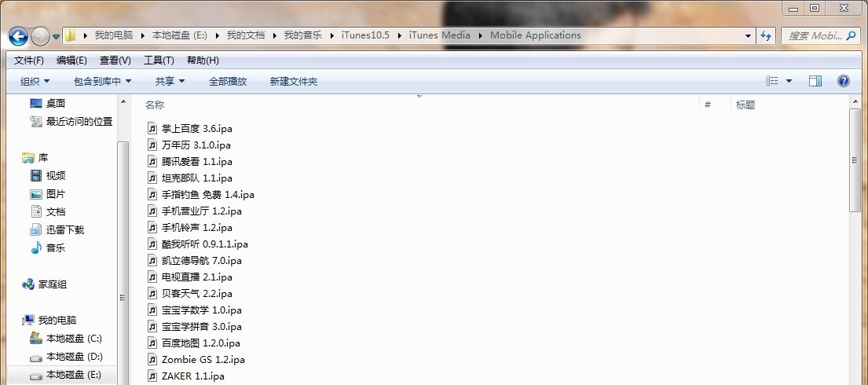
Task: Expand the arrow before the Mobile Applications breadcrumb
Action: (x=480, y=35)
